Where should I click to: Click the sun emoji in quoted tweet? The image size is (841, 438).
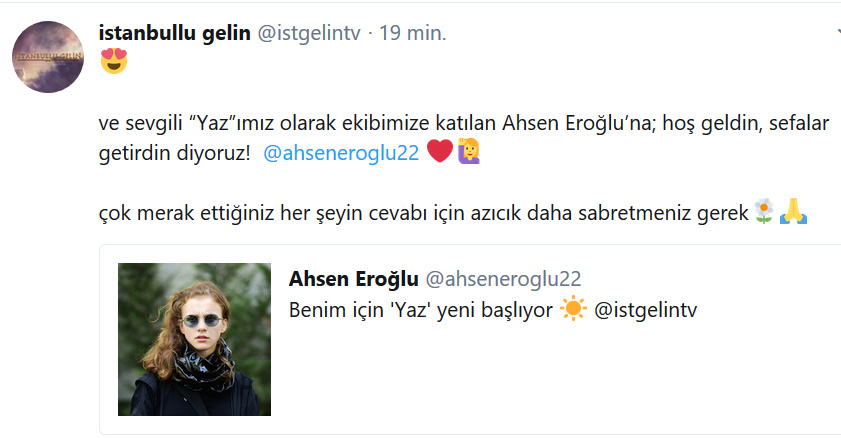(x=573, y=309)
